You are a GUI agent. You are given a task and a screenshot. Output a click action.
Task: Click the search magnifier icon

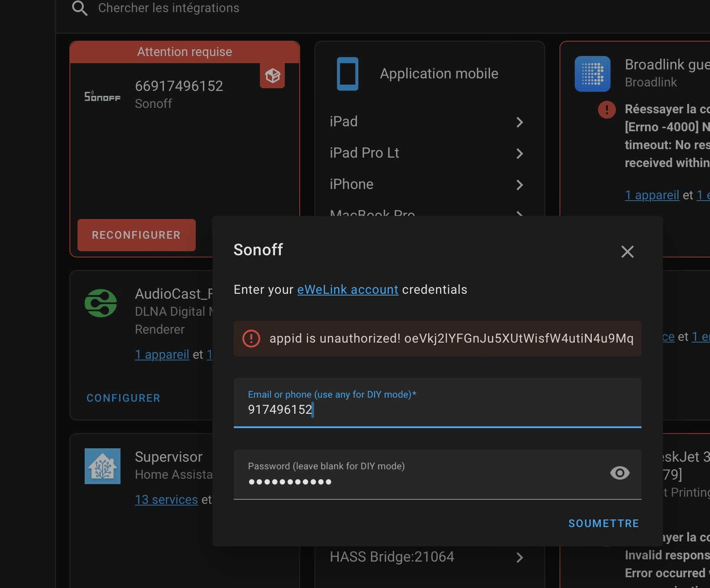click(80, 8)
